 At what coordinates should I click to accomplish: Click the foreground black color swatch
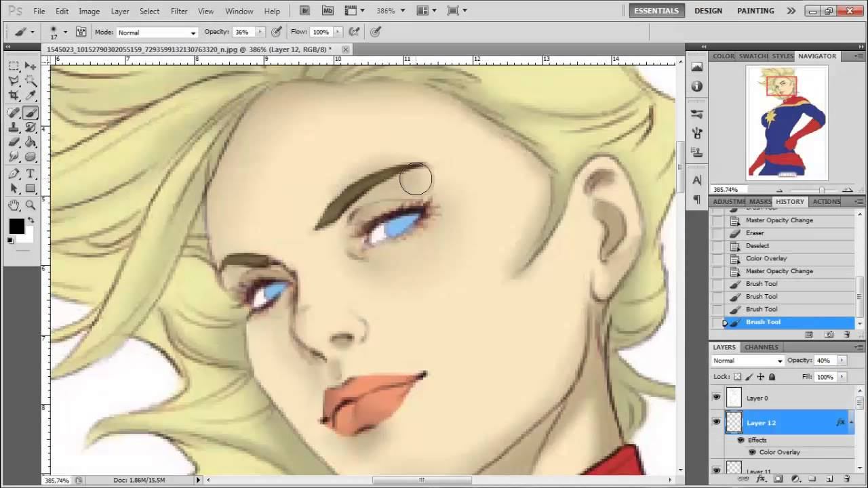click(x=16, y=228)
